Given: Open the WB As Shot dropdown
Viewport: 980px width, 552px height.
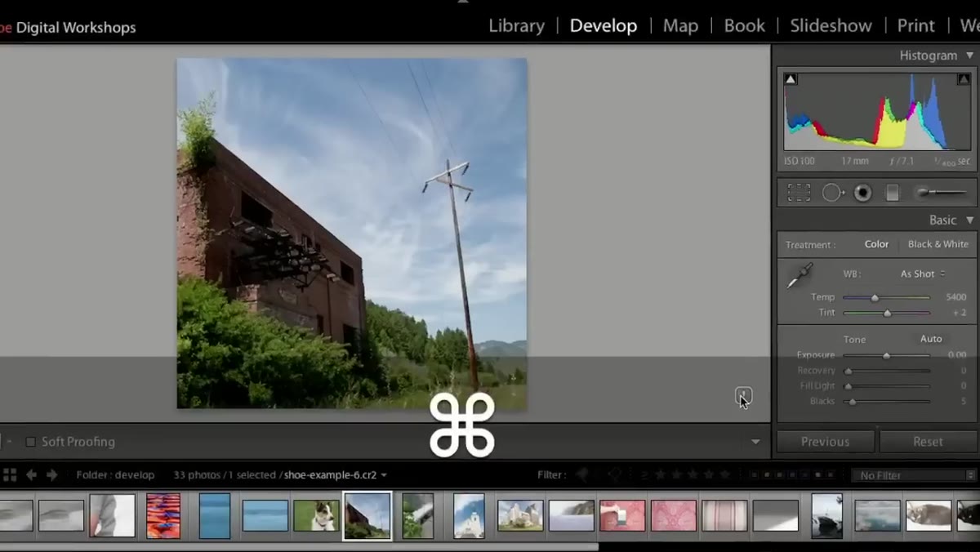Looking at the screenshot, I should [x=923, y=274].
